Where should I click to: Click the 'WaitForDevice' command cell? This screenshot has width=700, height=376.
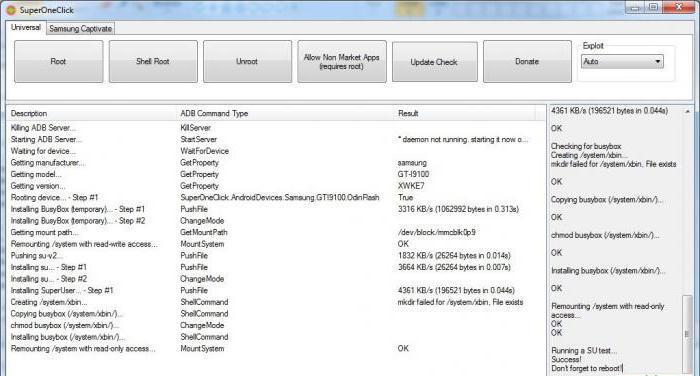click(x=204, y=151)
